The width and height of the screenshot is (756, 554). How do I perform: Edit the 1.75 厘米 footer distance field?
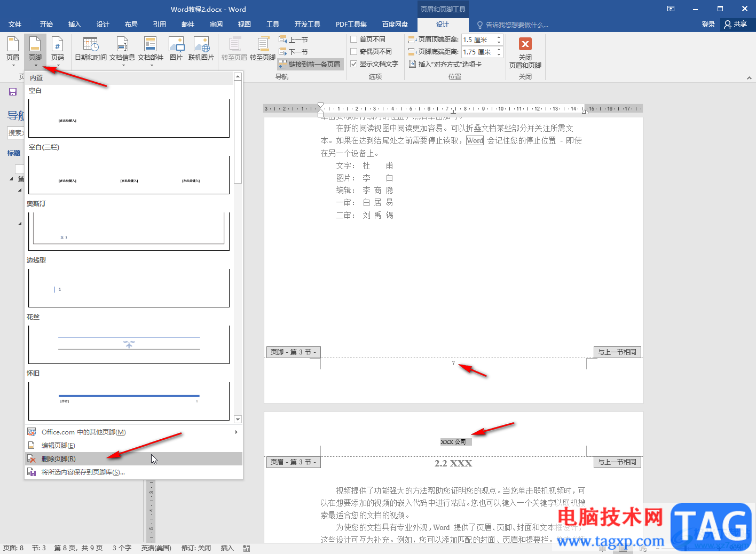[x=478, y=52]
